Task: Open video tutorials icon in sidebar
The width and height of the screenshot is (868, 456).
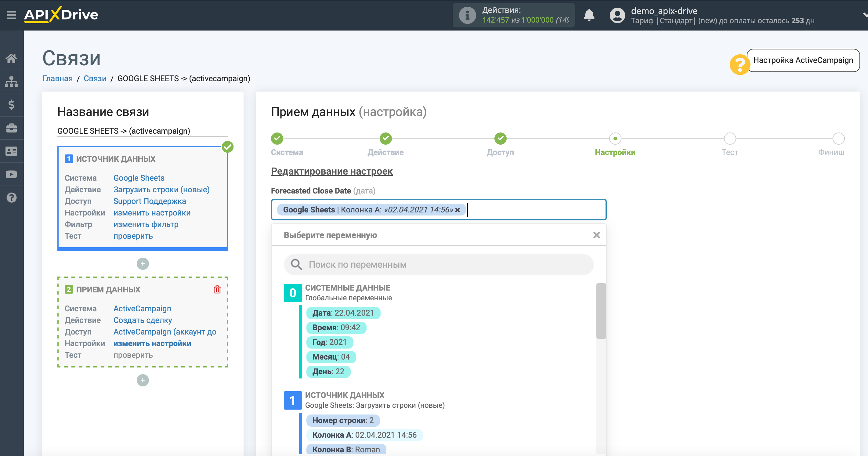Action: tap(12, 175)
